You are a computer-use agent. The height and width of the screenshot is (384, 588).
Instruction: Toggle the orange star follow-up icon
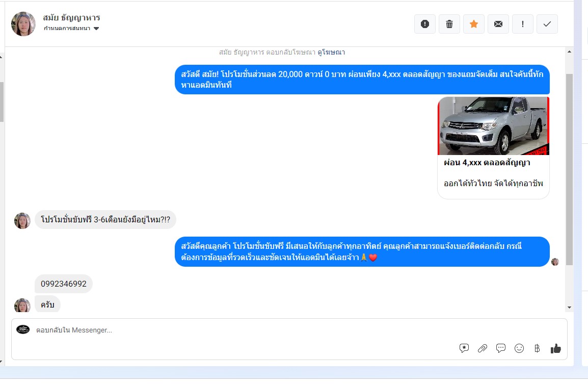tap(474, 24)
